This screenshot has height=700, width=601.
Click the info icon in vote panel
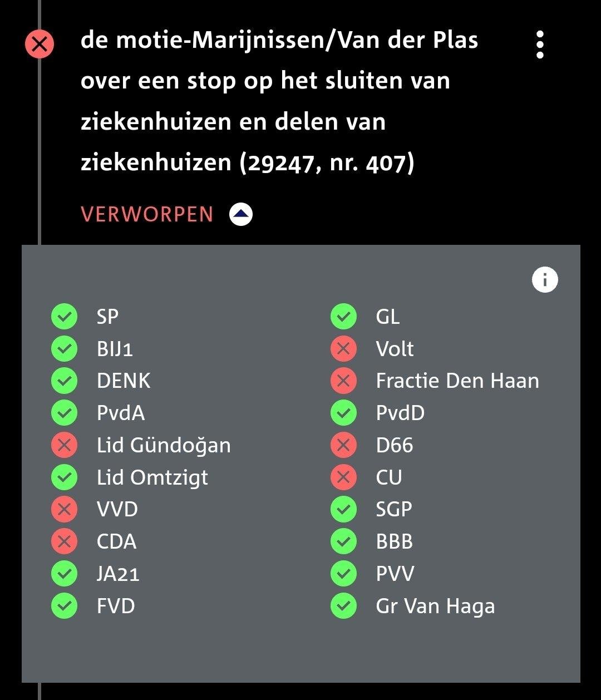545,279
